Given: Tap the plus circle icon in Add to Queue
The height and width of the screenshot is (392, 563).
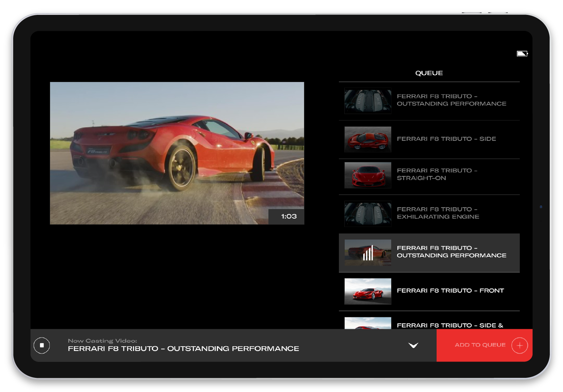Looking at the screenshot, I should point(519,345).
